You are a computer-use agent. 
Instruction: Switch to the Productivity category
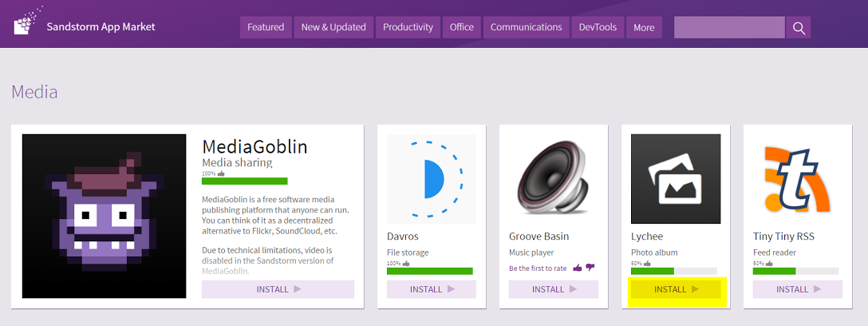coord(408,27)
